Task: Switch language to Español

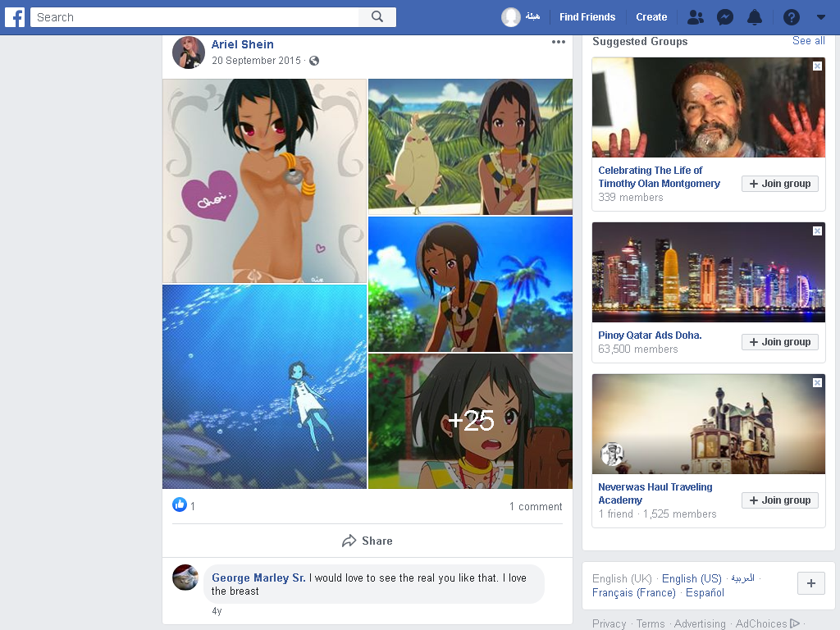Action: [x=705, y=592]
